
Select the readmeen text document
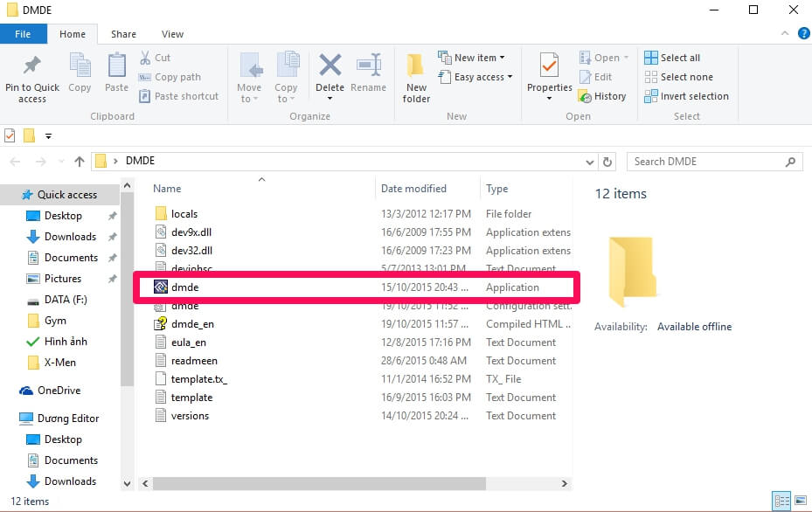194,361
